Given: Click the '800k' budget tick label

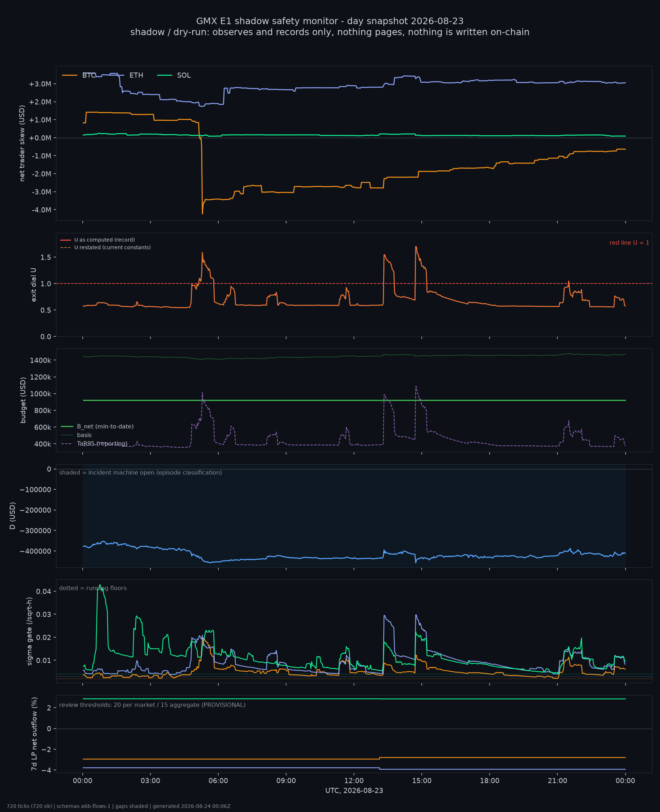Looking at the screenshot, I should 42,410.
